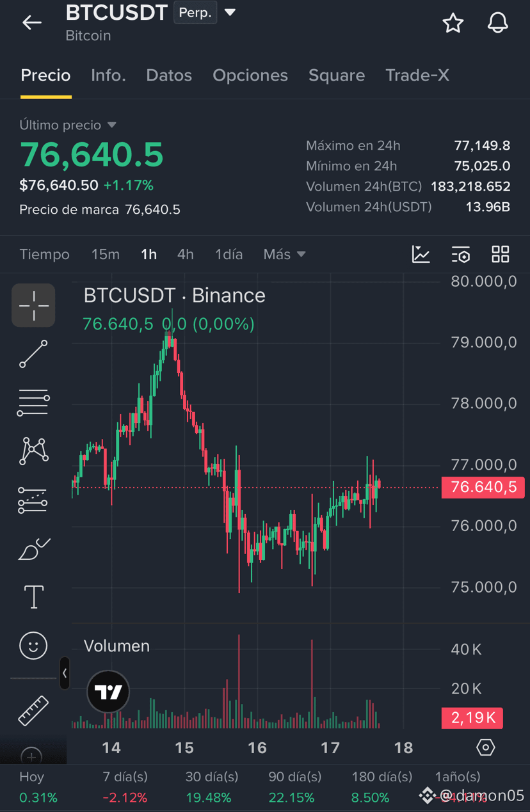This screenshot has width=530, height=812.
Task: Toggle price alert bell icon
Action: [497, 23]
